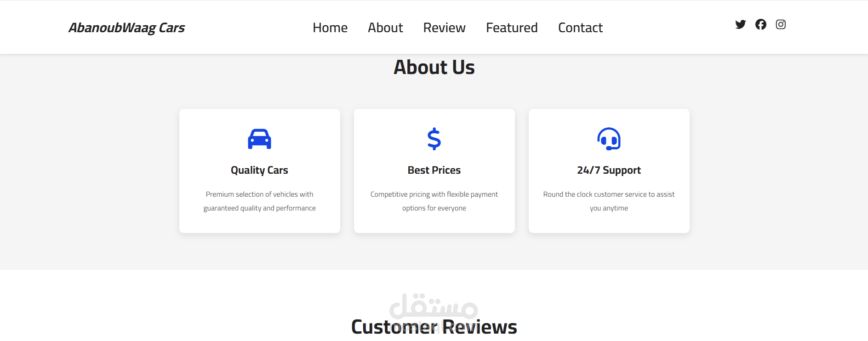Click the AbanoubWaag Cars logo
868x341 pixels.
coord(126,28)
